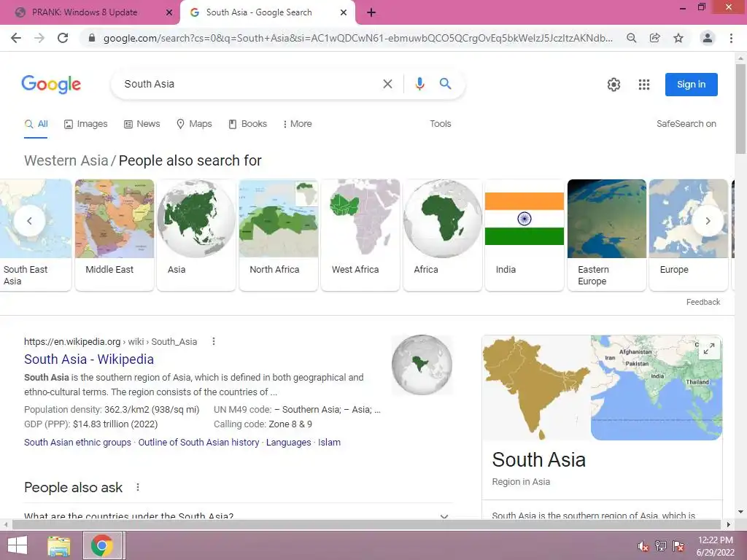Switch to News results
The image size is (747, 560).
coord(142,124)
